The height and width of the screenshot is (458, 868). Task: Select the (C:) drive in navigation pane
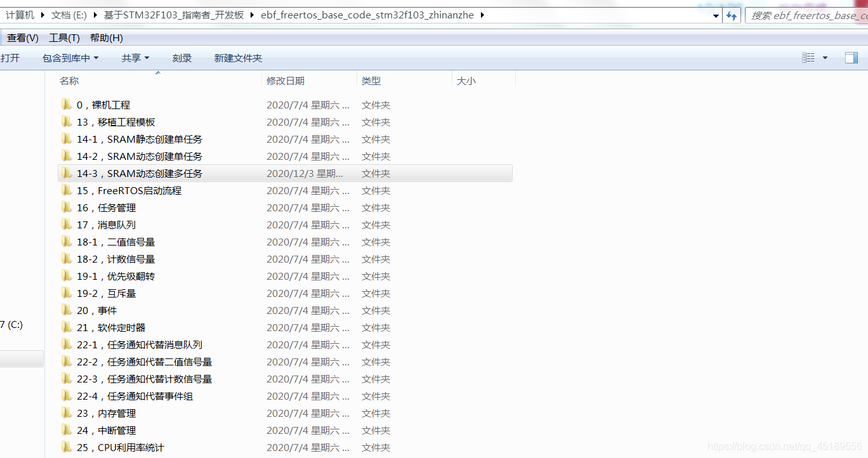click(x=11, y=324)
